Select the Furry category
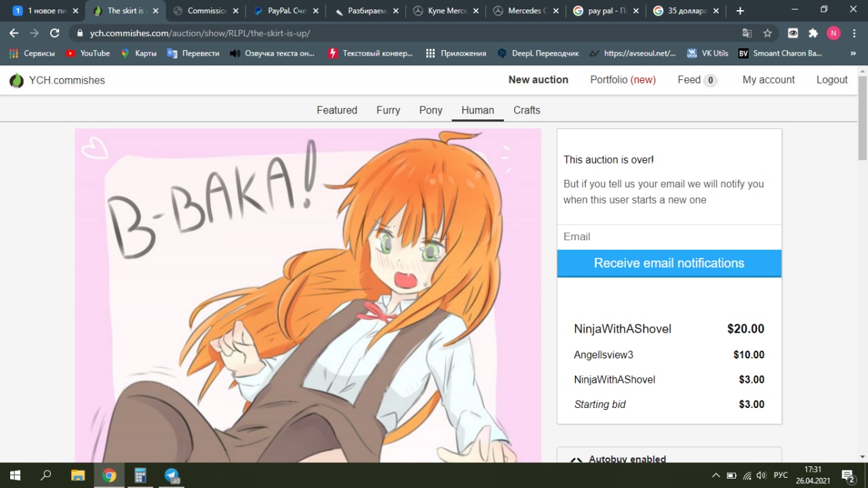 tap(389, 110)
